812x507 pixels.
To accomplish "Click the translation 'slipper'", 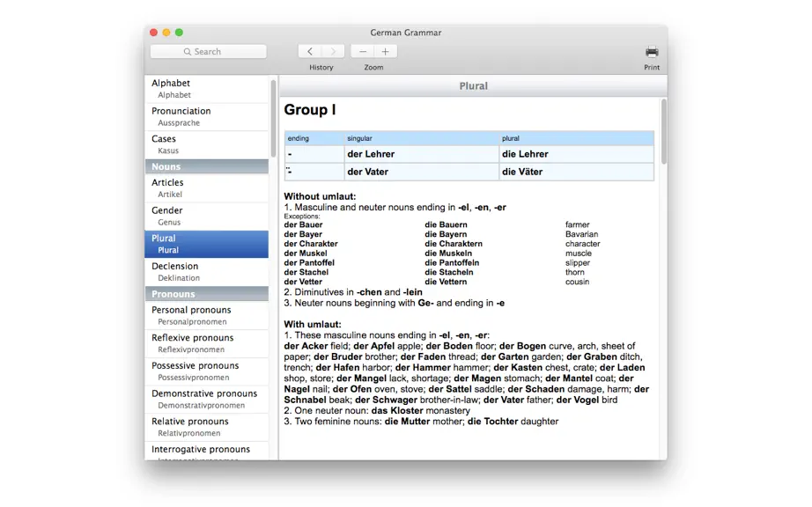I will point(578,263).
